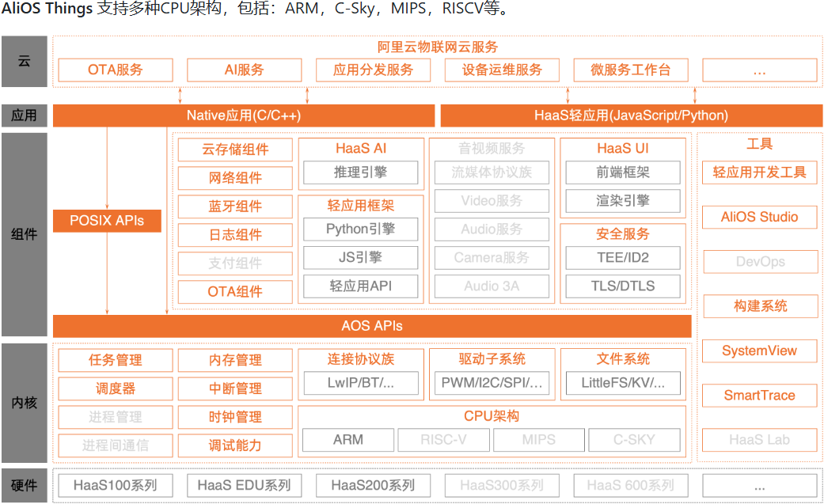
Task: Click the 中断管理 box
Action: 235,389
